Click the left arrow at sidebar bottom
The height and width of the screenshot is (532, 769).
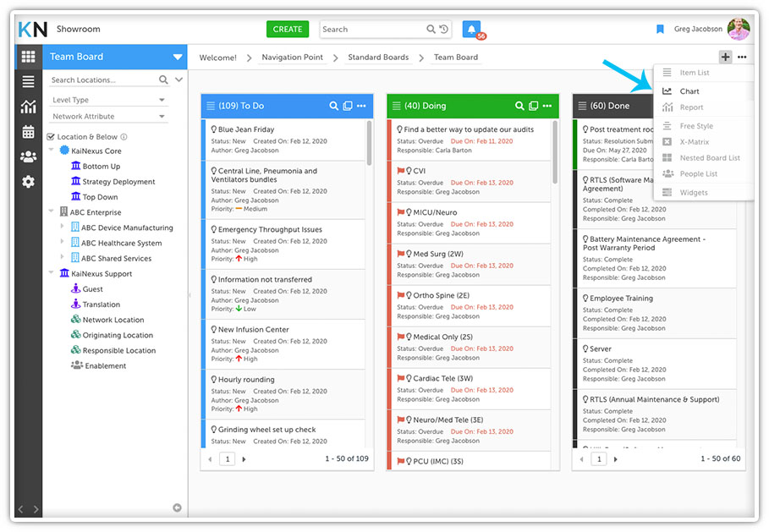[20, 509]
